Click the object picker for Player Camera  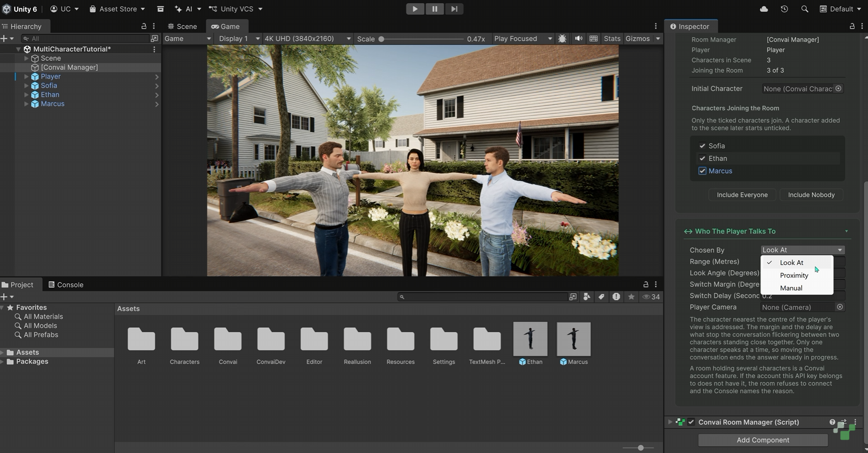tap(839, 307)
